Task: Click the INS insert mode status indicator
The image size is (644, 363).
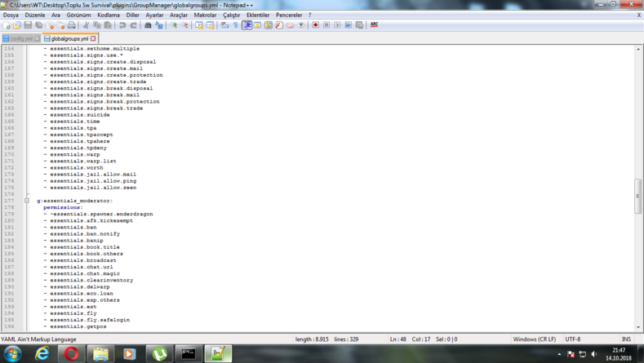Action: click(x=626, y=339)
